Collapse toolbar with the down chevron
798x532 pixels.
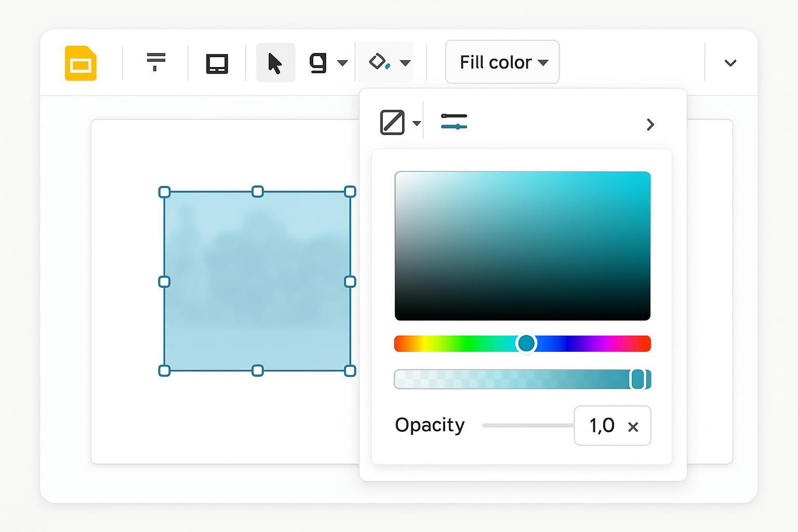730,63
